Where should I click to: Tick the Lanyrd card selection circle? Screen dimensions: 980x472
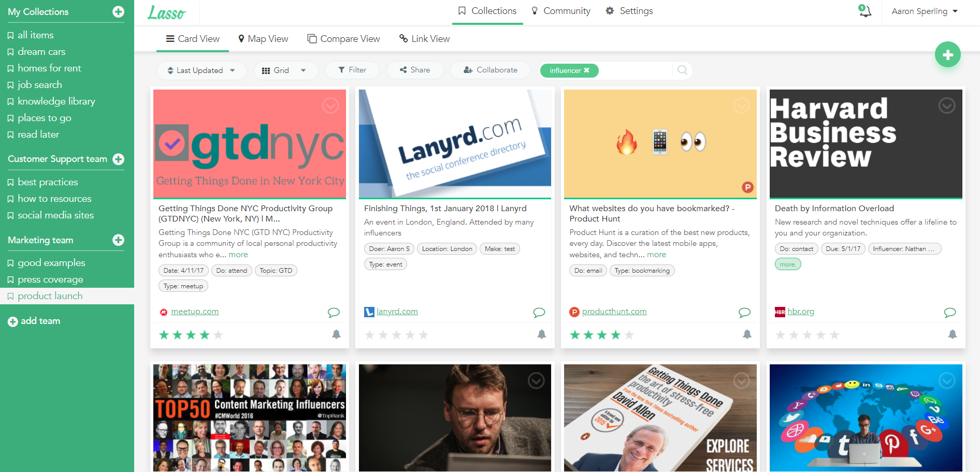point(536,106)
